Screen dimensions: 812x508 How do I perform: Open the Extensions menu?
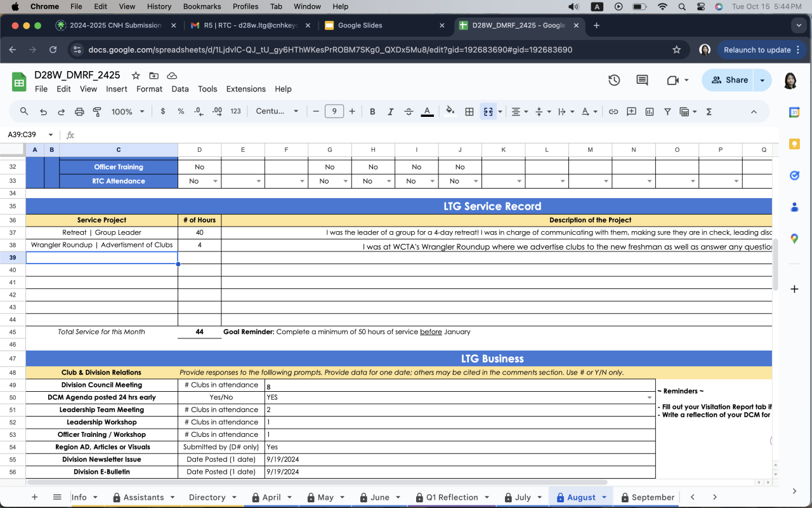[245, 89]
